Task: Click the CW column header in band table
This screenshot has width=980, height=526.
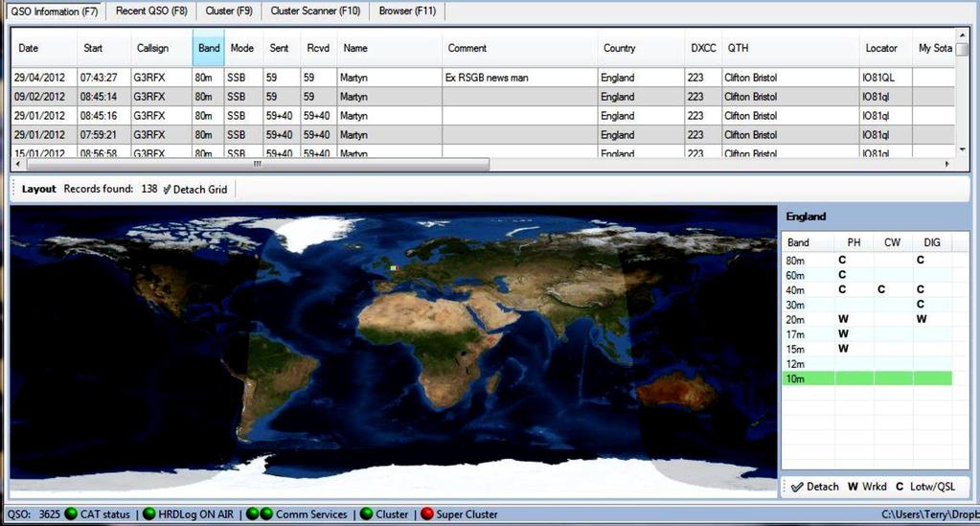Action: pos(893,242)
